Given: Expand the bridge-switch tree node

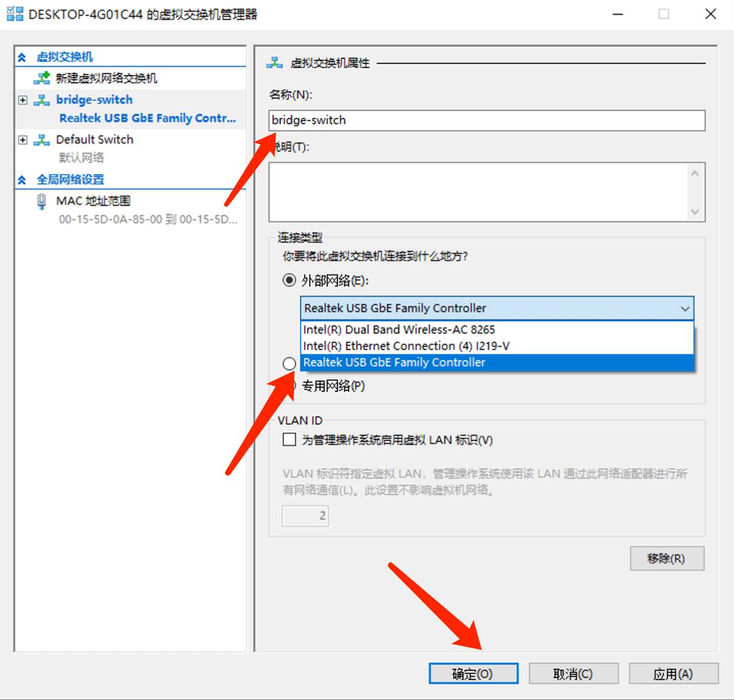Looking at the screenshot, I should coord(22,100).
